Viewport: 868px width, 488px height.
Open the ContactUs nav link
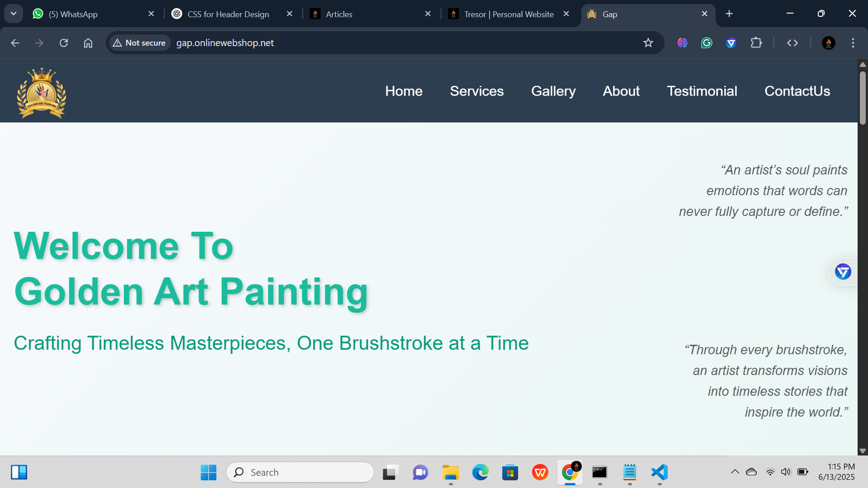pyautogui.click(x=797, y=91)
